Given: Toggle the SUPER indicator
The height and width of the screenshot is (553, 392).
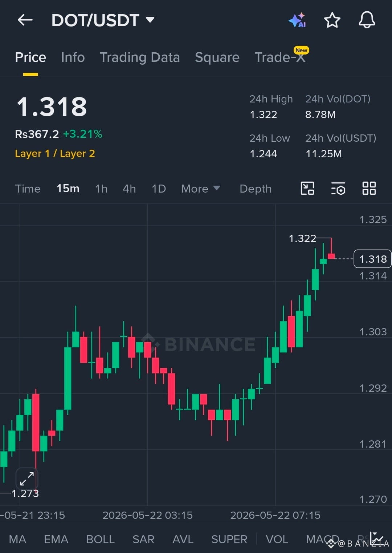Looking at the screenshot, I should click(229, 539).
